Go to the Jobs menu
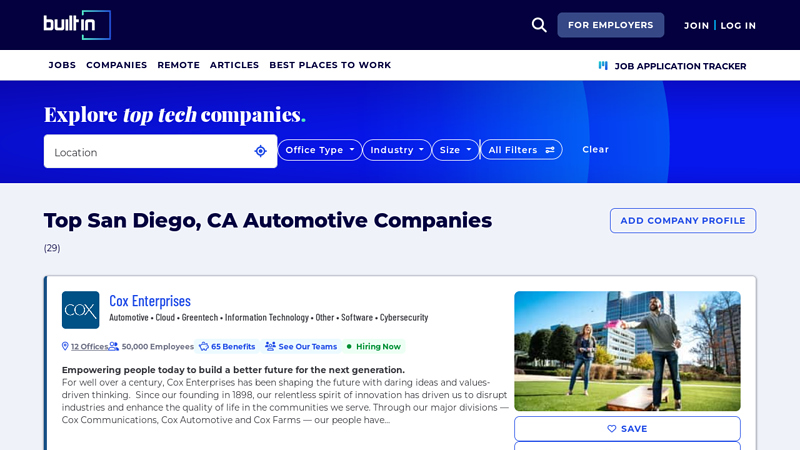 coord(62,65)
